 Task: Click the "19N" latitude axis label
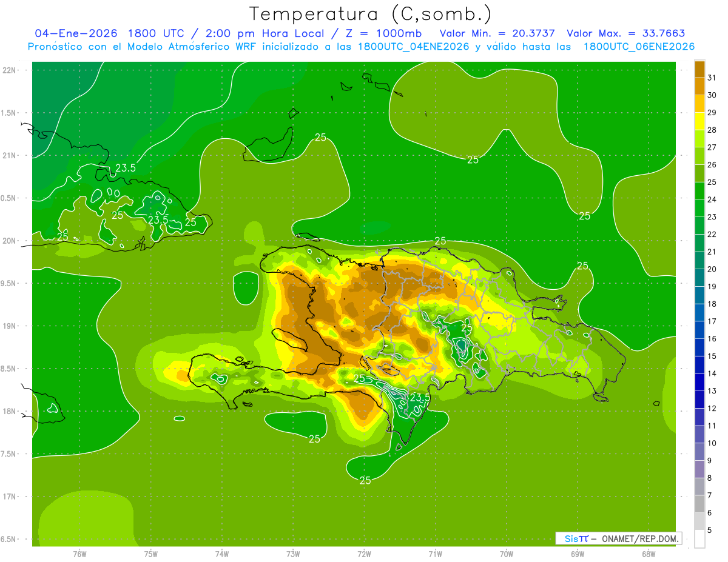[x=10, y=326]
